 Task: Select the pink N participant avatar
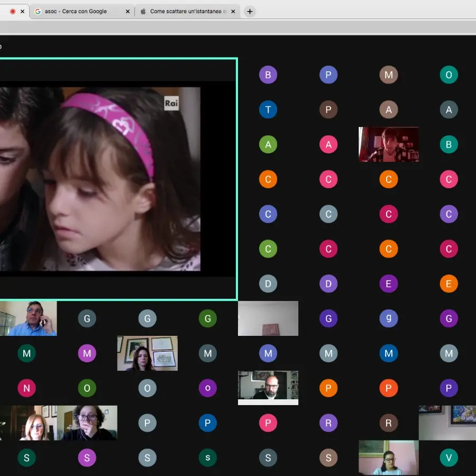tap(26, 388)
